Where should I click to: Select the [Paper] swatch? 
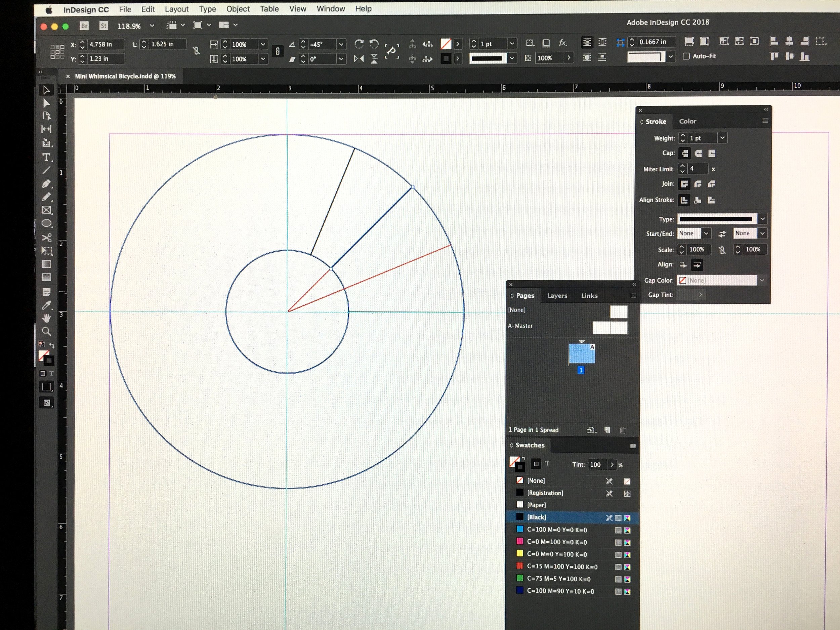[x=572, y=505]
